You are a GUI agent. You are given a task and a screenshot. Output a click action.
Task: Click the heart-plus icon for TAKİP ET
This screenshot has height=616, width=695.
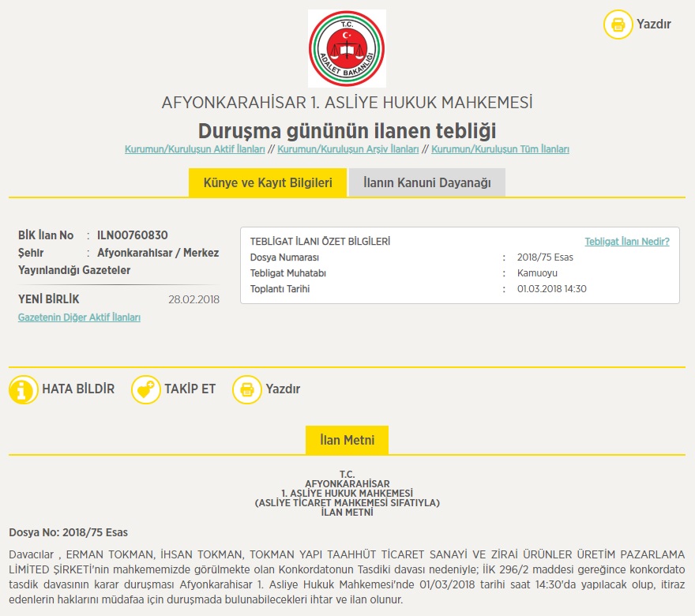pos(145,389)
